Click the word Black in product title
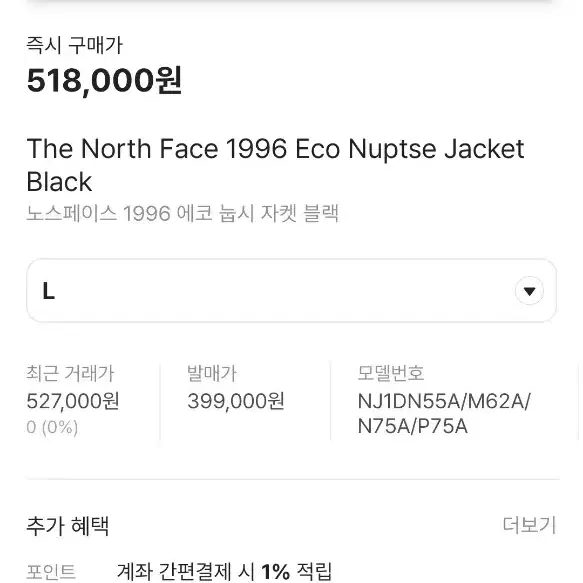 coord(59,182)
